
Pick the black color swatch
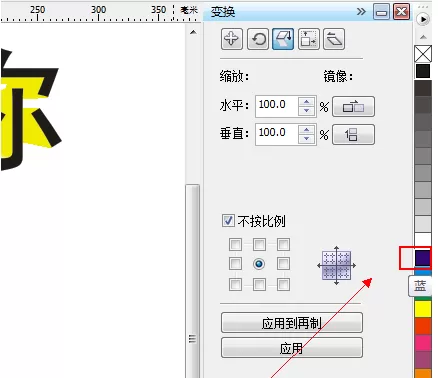423,71
